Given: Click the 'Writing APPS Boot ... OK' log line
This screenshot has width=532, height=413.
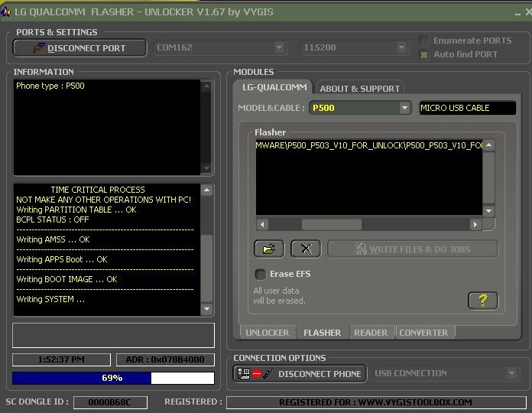Looking at the screenshot, I should (x=62, y=259).
